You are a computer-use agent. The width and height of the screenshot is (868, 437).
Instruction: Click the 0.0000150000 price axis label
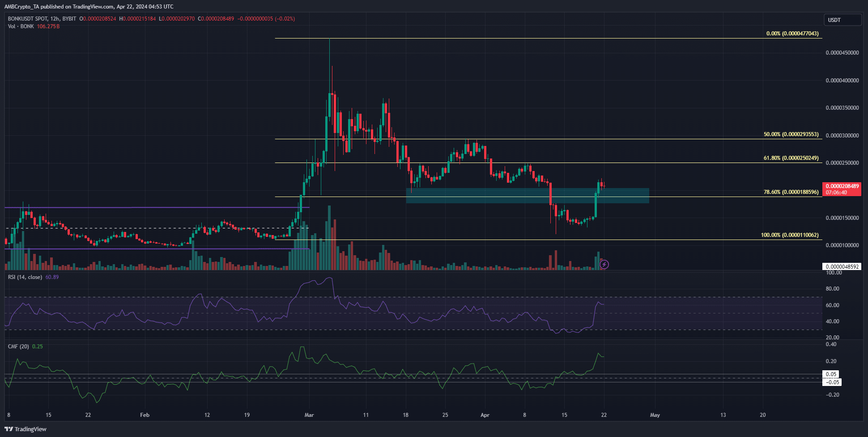(842, 218)
